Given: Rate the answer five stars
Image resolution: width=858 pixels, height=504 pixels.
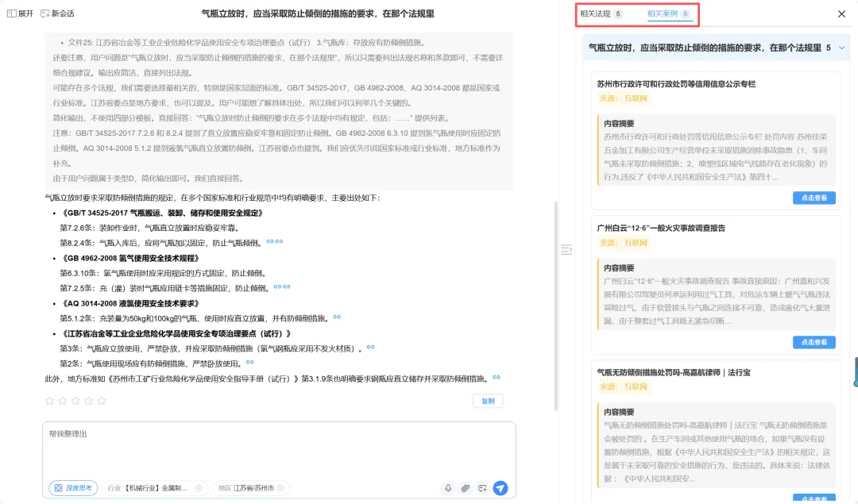Looking at the screenshot, I should click(102, 402).
